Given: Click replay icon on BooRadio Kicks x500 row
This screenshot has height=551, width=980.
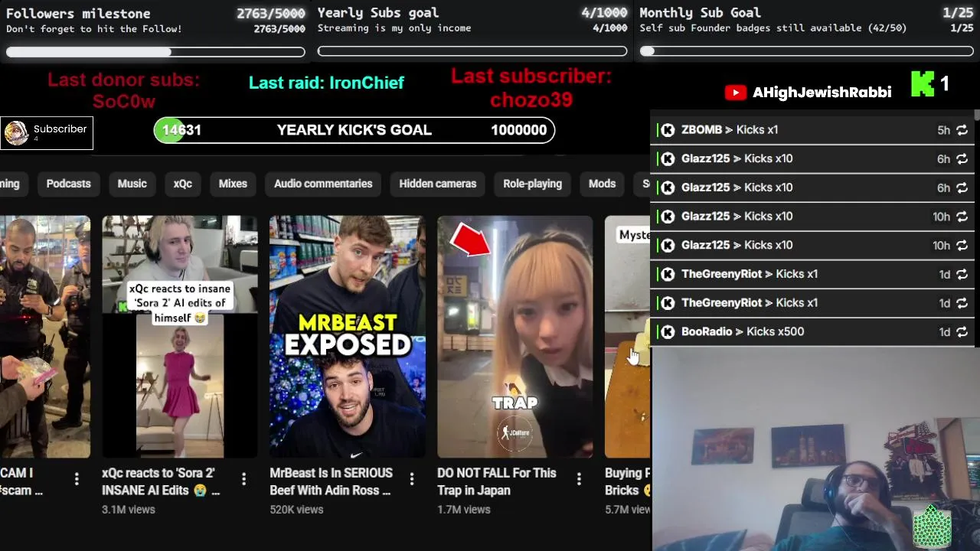Looking at the screenshot, I should [962, 332].
